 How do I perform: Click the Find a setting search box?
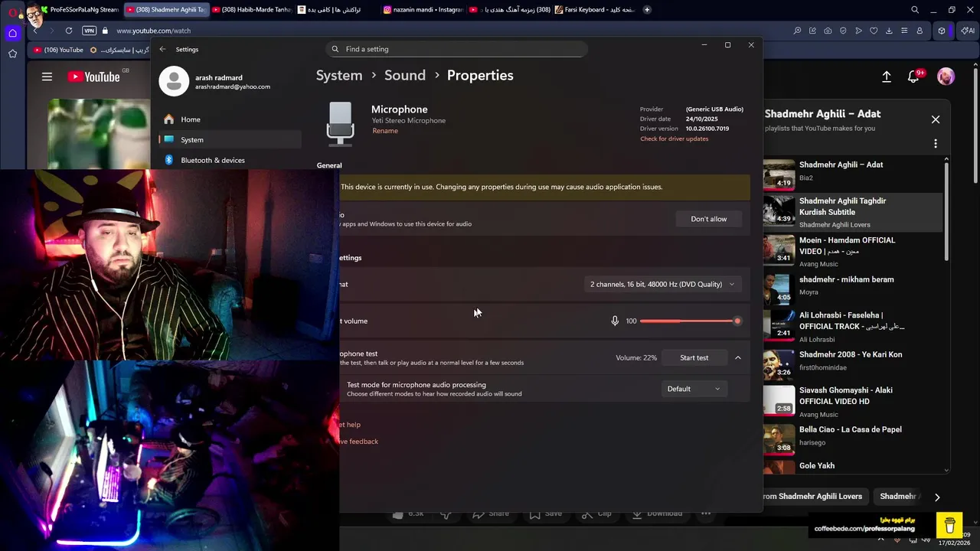point(456,49)
